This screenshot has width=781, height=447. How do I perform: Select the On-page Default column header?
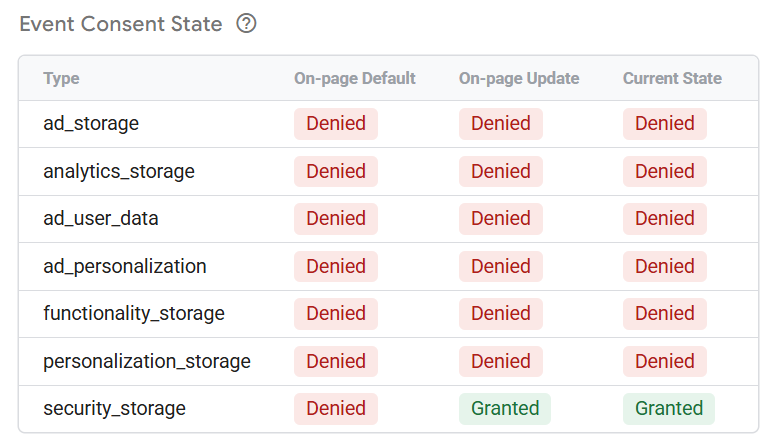pyautogui.click(x=355, y=78)
